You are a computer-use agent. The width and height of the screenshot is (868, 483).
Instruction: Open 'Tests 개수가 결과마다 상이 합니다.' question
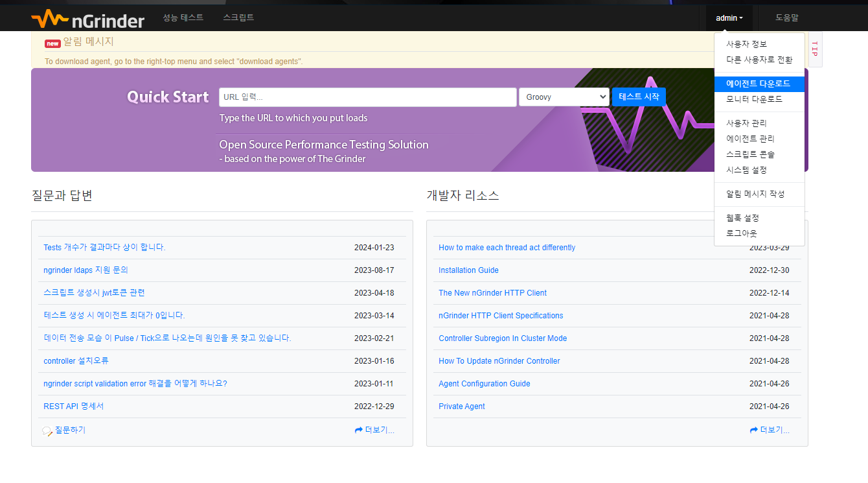click(x=104, y=248)
